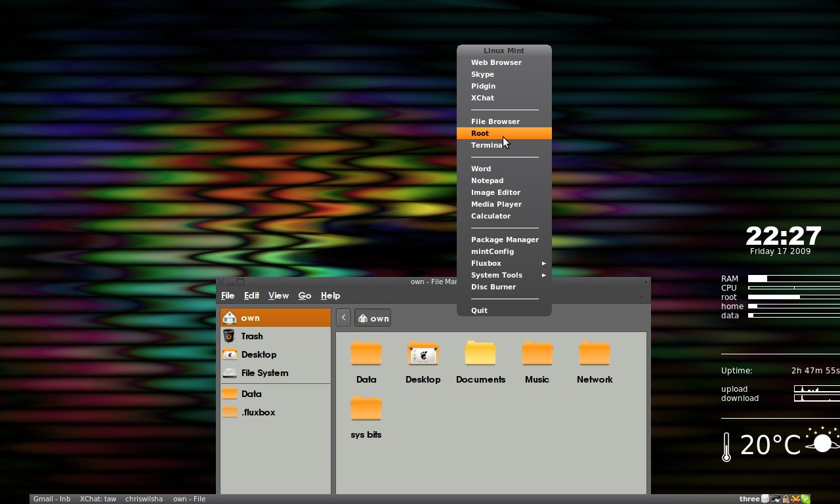Click the File System drive icon in sidebar
This screenshot has height=504, width=840.
[x=230, y=373]
